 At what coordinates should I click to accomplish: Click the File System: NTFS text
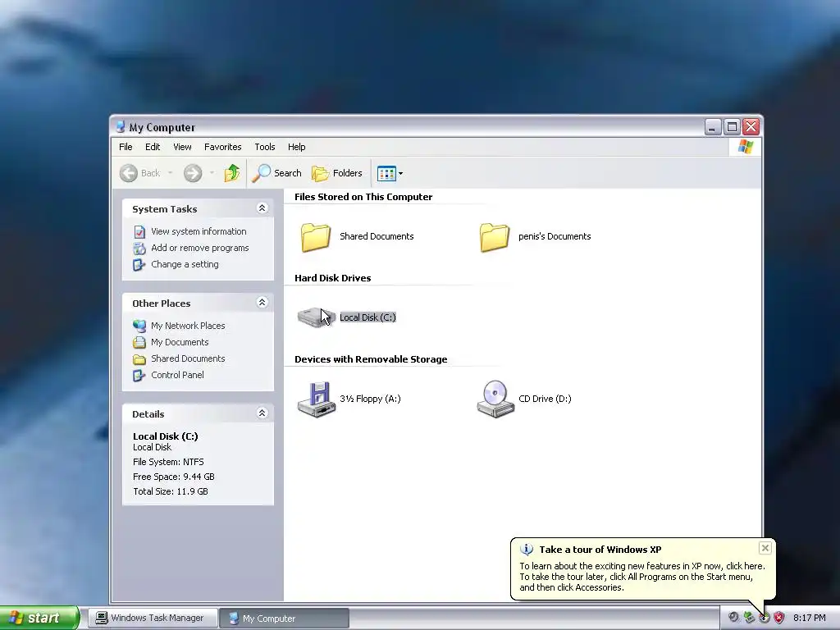click(168, 462)
